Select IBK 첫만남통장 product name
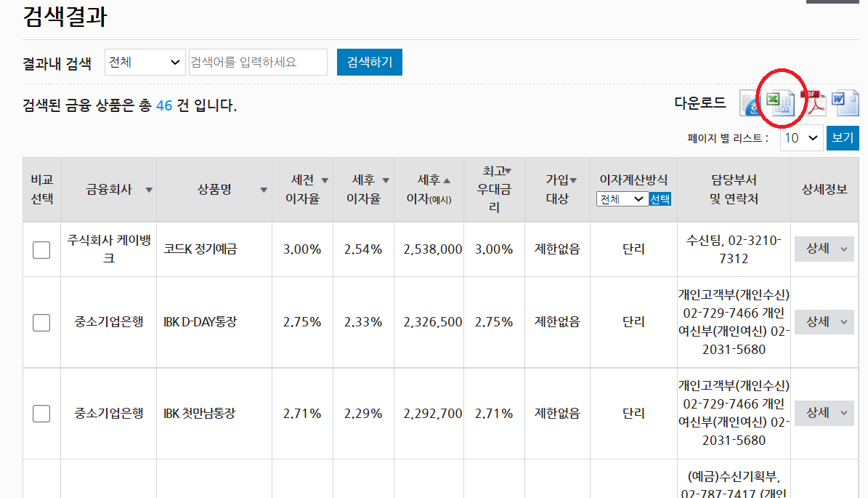Screen dimensions: 868x498 199,413
